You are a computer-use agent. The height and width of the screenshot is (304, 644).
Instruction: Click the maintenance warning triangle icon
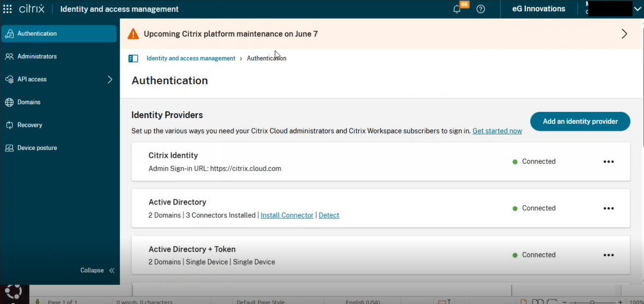133,34
